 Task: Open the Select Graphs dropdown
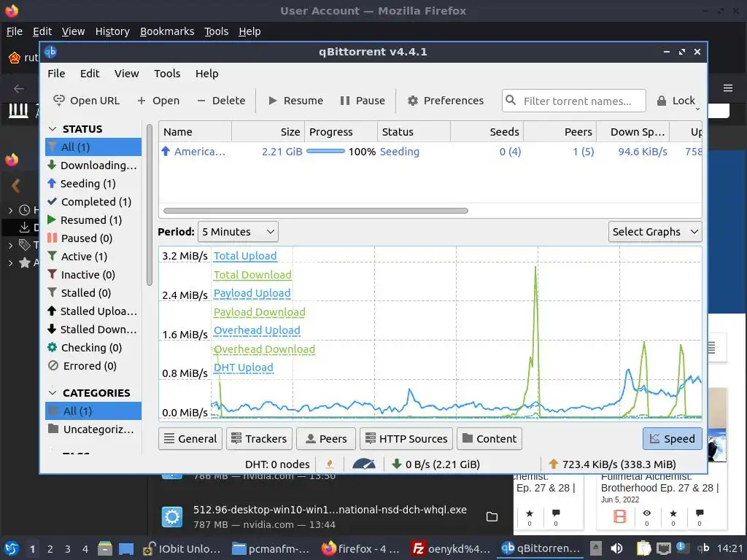coord(654,232)
